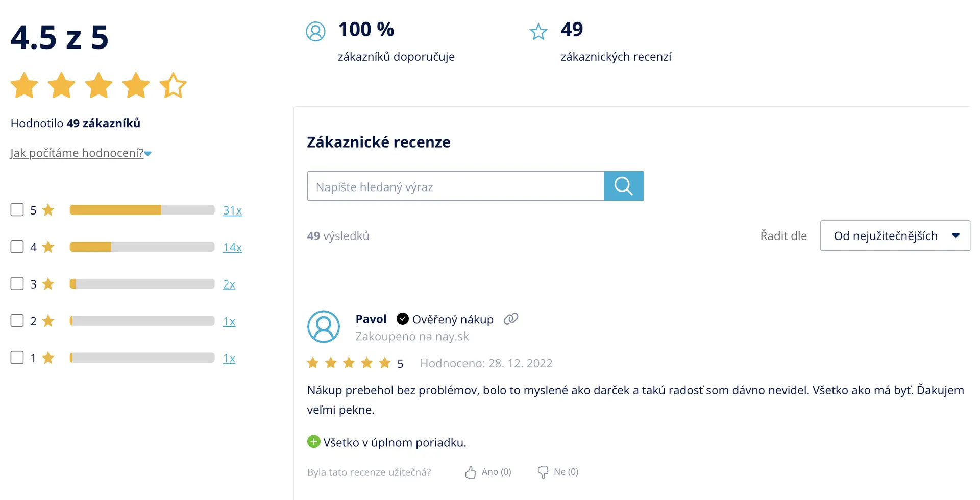The image size is (980, 500).
Task: Enable the 4-star rating filter checkbox
Action: [17, 247]
